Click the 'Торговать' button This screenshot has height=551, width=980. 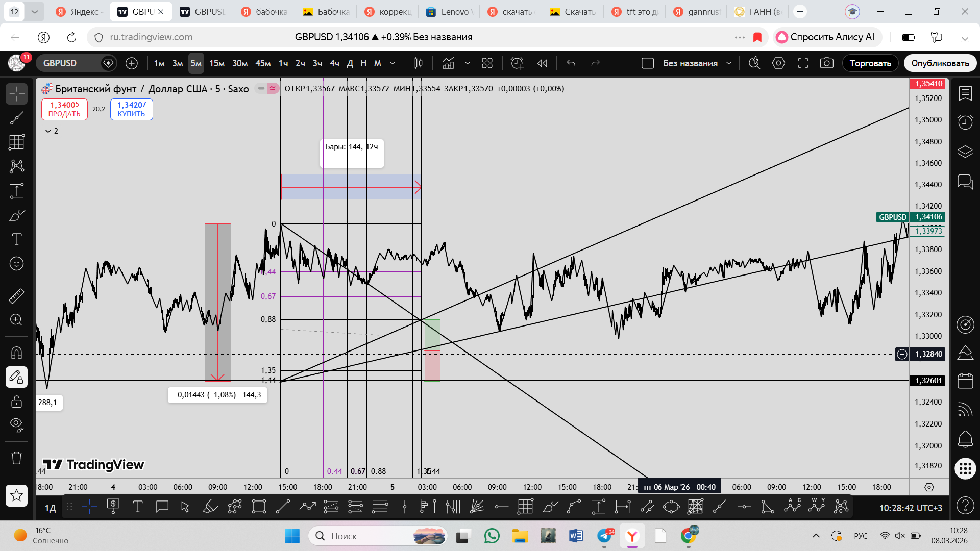[870, 63]
